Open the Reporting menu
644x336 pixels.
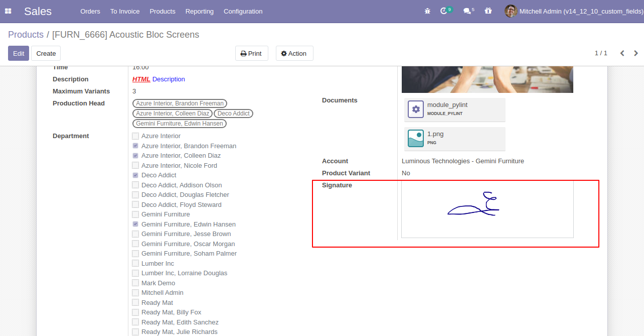[x=200, y=11]
